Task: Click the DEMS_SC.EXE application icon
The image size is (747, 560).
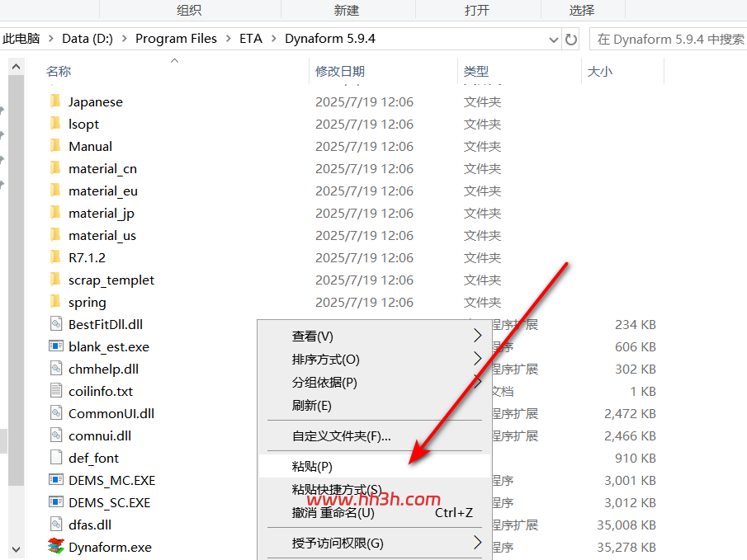Action: click(x=56, y=502)
